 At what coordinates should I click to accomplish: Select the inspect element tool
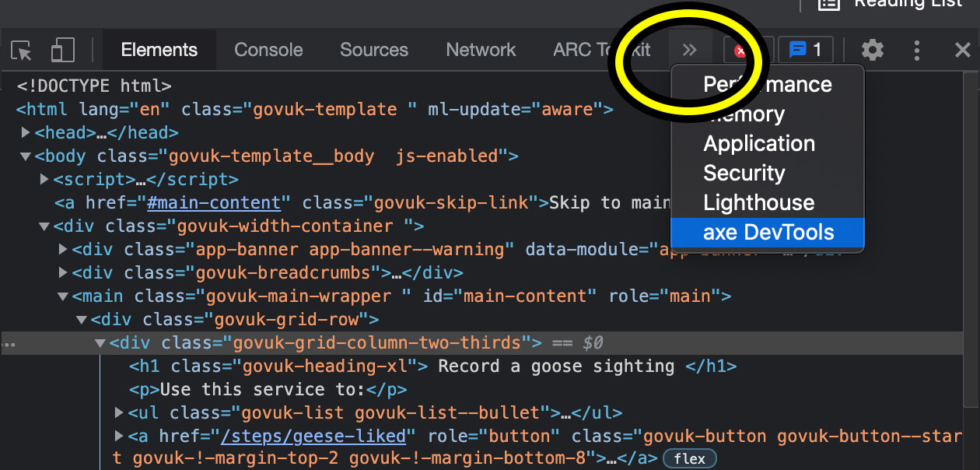(21, 50)
